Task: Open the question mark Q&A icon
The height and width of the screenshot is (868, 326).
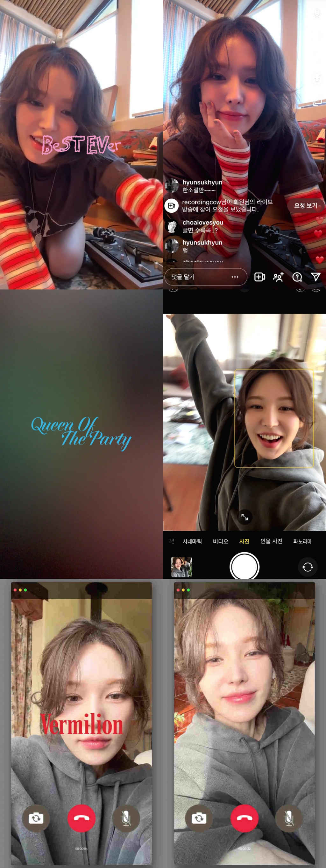Action: (x=297, y=277)
